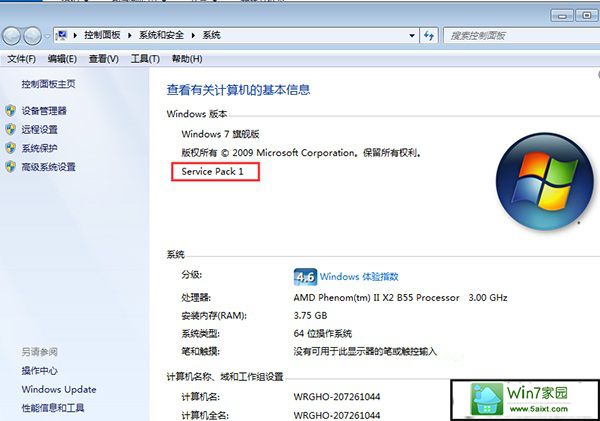This screenshot has height=421, width=600.
Task: Click the 查看有关计算机的基本信息 heading
Action: tap(238, 90)
